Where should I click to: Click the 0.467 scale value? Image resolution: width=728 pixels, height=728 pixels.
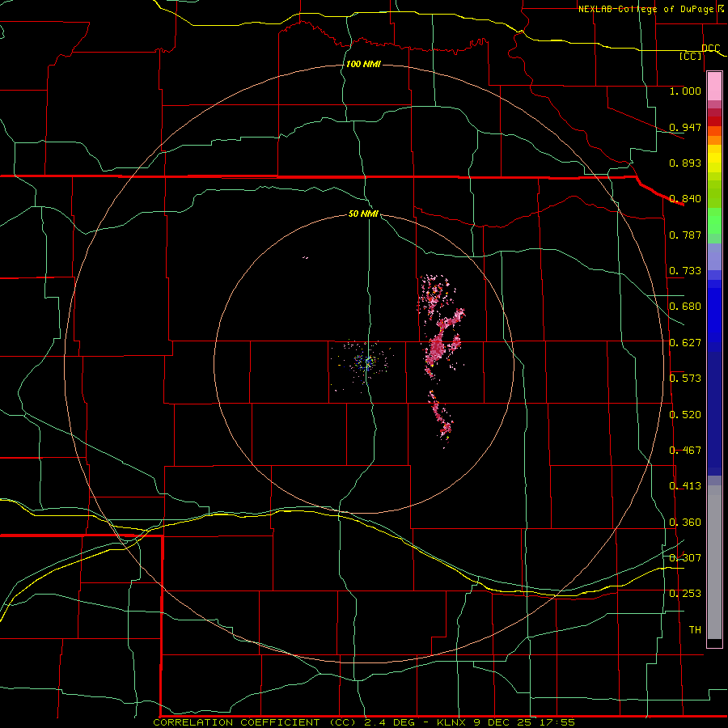tap(685, 451)
